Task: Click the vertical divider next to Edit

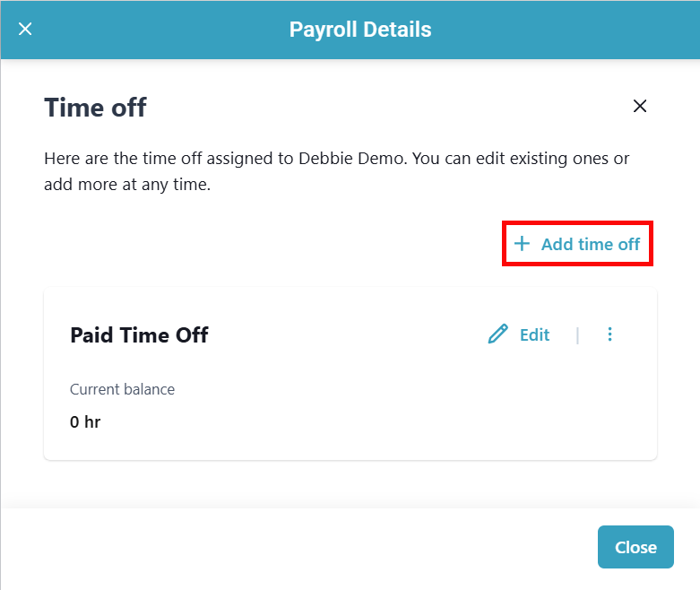Action: pyautogui.click(x=577, y=335)
